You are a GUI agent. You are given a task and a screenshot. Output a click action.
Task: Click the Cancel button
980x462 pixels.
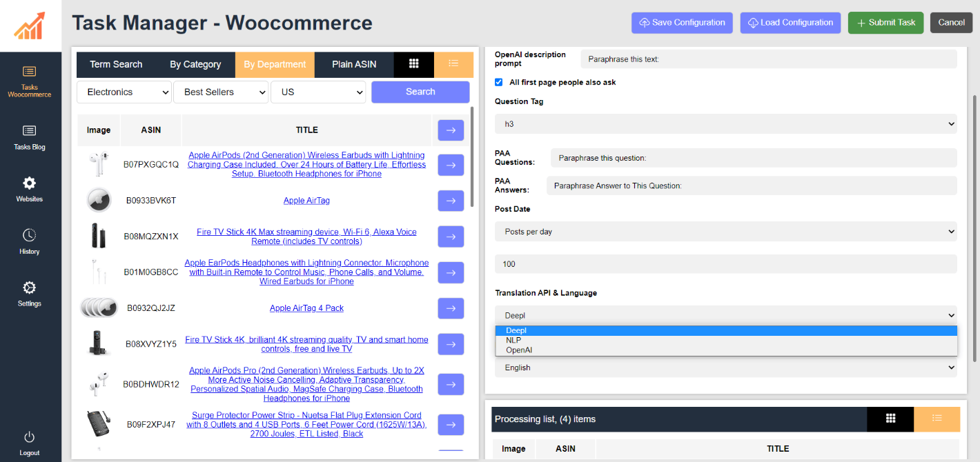click(951, 23)
